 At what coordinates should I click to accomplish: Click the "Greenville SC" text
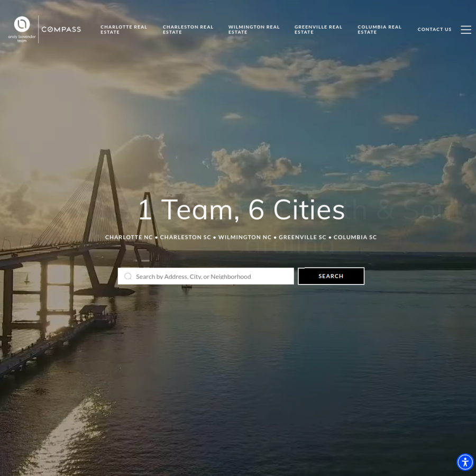[x=303, y=237]
